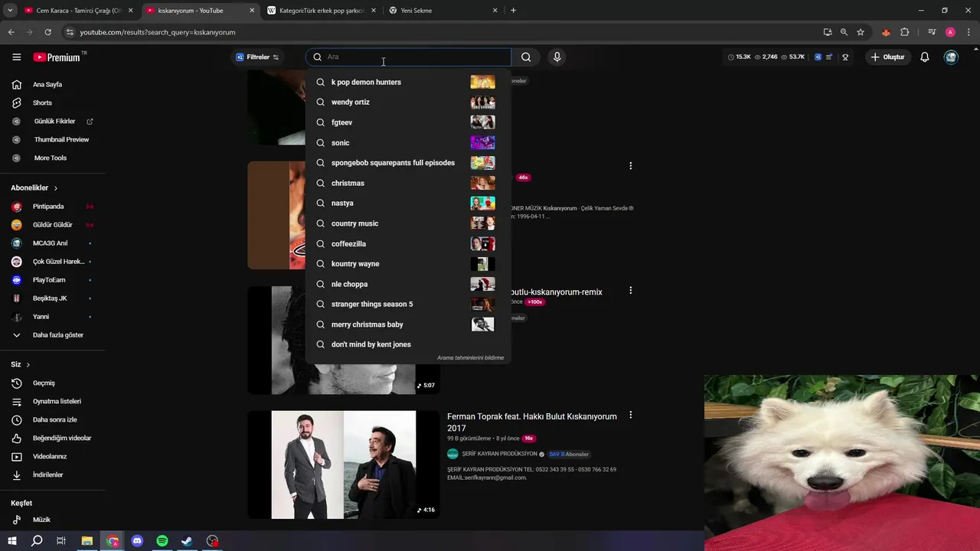This screenshot has height=551, width=980.
Task: Click the MetaMask fox extension icon
Action: pyautogui.click(x=886, y=32)
